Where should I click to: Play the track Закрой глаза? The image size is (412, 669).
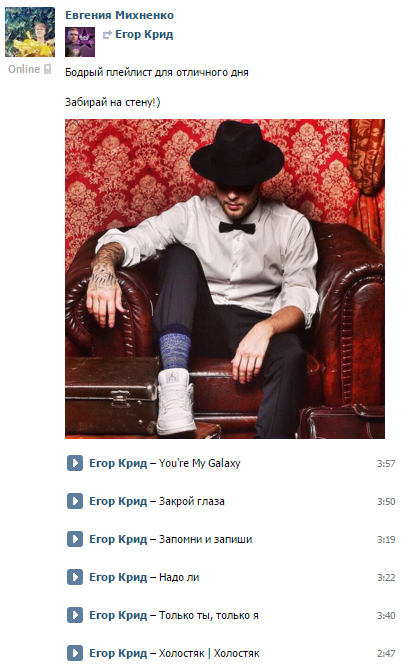(x=75, y=501)
